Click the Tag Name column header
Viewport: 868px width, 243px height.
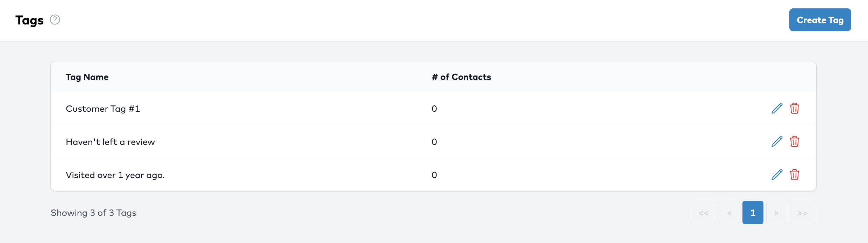(87, 77)
